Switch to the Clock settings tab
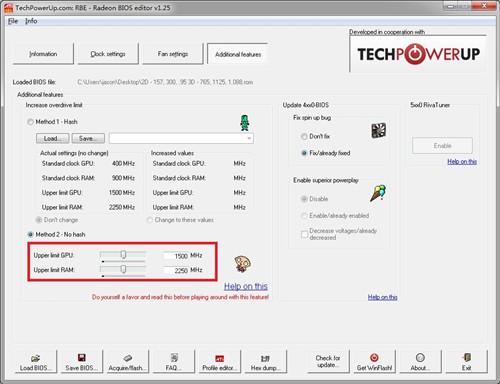The width and height of the screenshot is (500, 384). click(x=108, y=54)
